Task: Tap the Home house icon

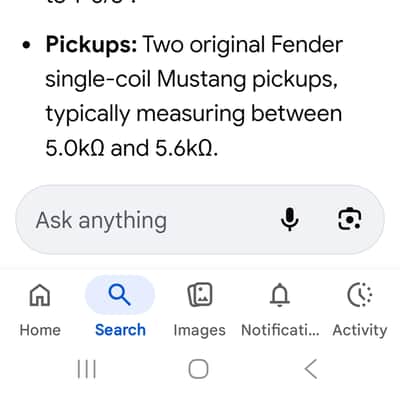Action: 40,295
